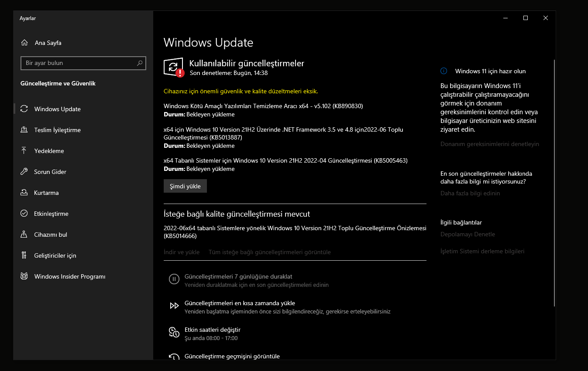Image resolution: width=588 pixels, height=371 pixels.
Task: Click 'Son denetleme: Bugün, 14:38' text
Action: point(229,73)
